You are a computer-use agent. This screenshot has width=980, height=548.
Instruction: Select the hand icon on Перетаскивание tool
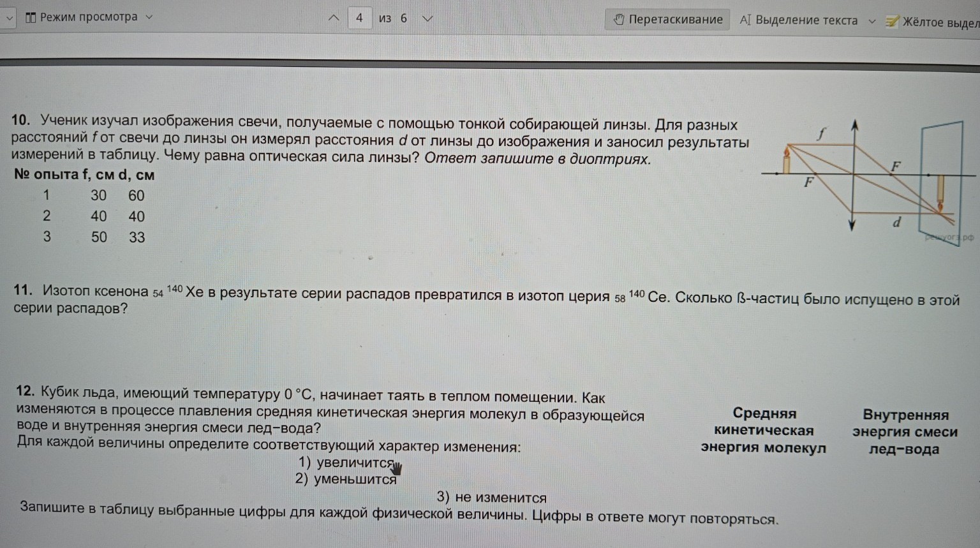coord(618,20)
